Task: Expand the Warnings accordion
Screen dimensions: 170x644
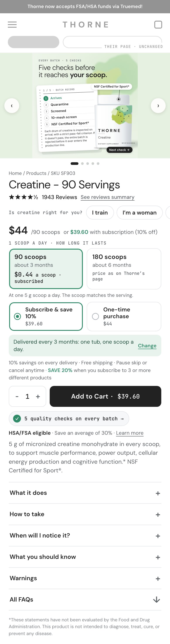Action: (x=85, y=578)
